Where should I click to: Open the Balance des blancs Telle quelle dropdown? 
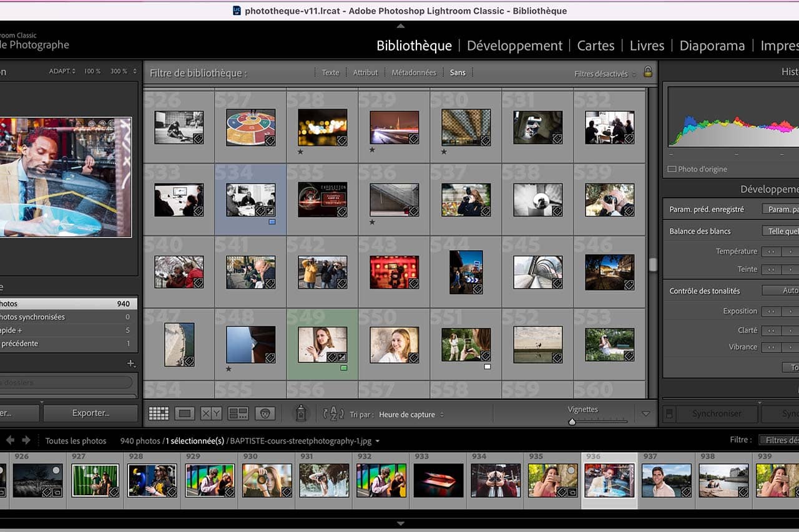click(780, 231)
